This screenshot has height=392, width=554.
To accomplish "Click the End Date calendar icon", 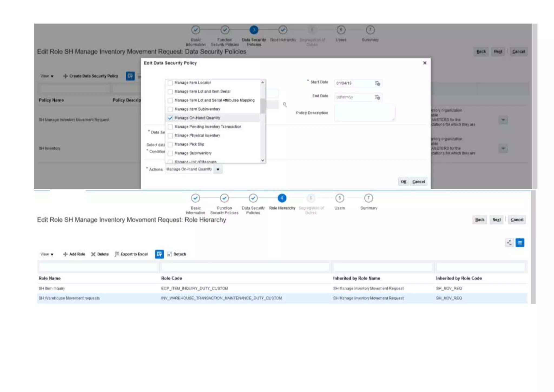I will point(377,97).
